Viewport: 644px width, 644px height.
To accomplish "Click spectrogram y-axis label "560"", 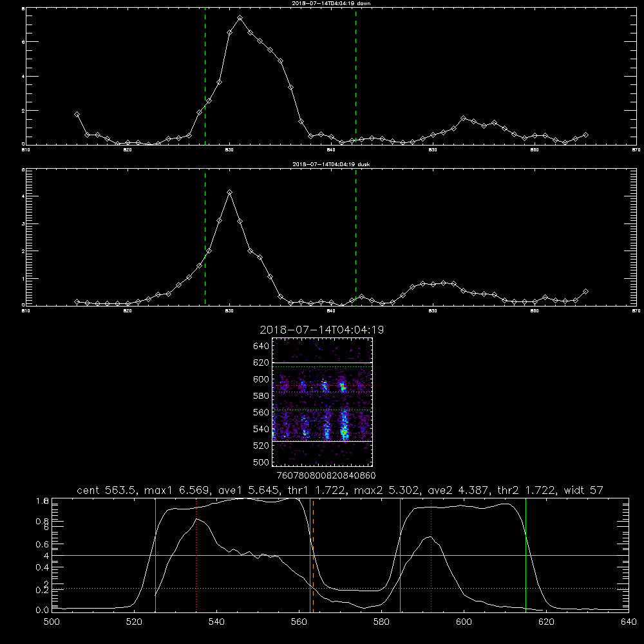I will click(x=261, y=412).
